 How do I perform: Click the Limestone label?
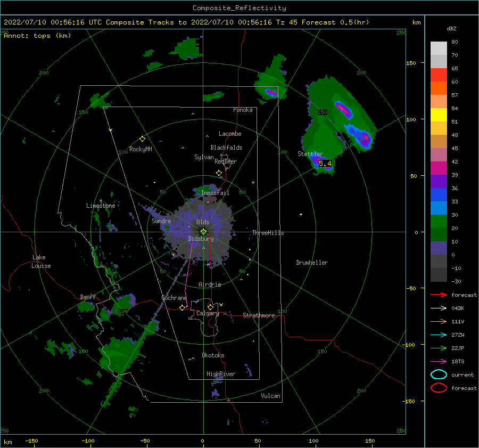coord(101,206)
